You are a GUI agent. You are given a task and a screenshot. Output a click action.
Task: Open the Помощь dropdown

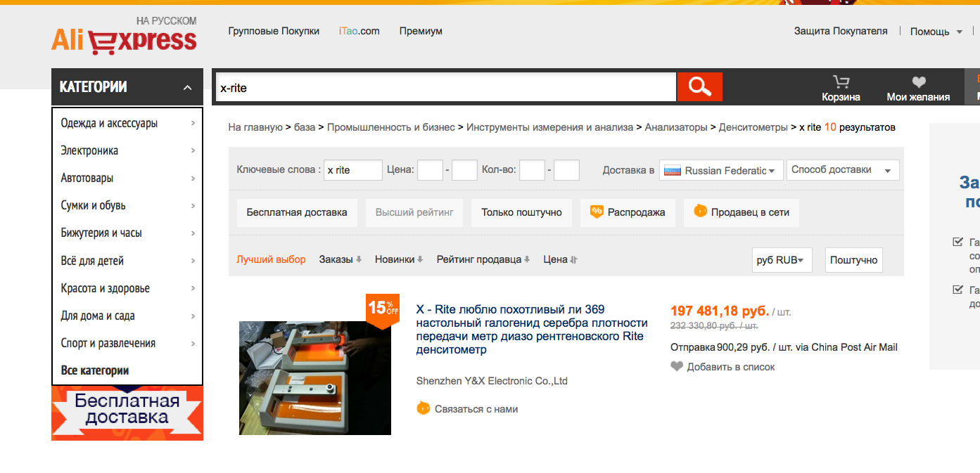pyautogui.click(x=936, y=32)
